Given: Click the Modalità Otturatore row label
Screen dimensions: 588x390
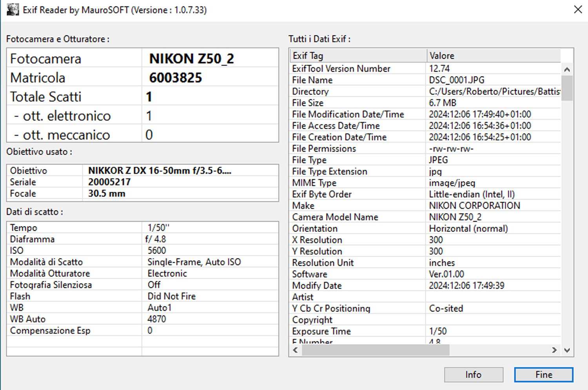Looking at the screenshot, I should 50,273.
